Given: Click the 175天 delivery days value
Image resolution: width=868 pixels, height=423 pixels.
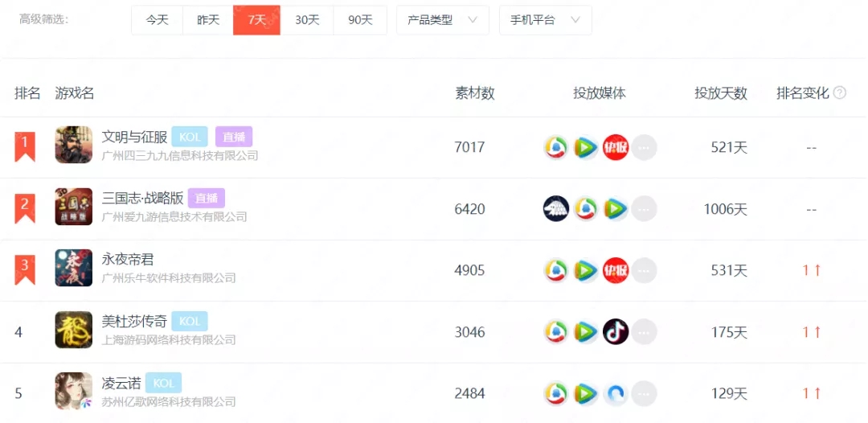Looking at the screenshot, I should (x=729, y=332).
